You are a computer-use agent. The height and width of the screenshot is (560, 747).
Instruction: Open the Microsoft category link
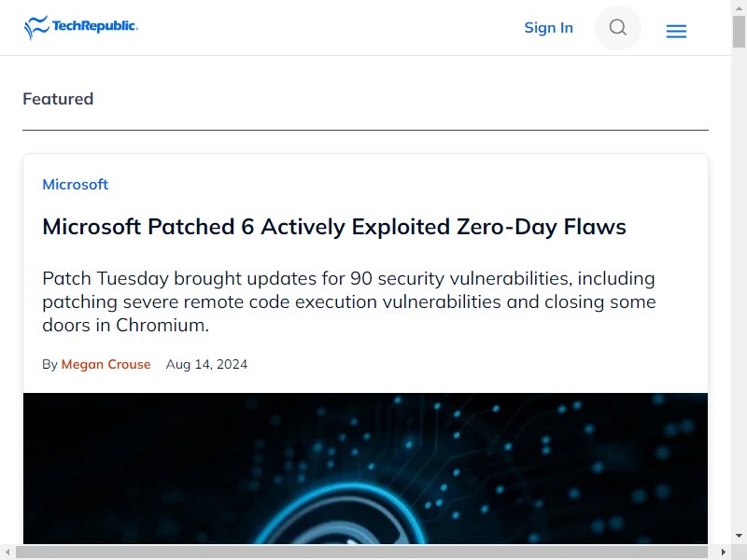pos(76,184)
